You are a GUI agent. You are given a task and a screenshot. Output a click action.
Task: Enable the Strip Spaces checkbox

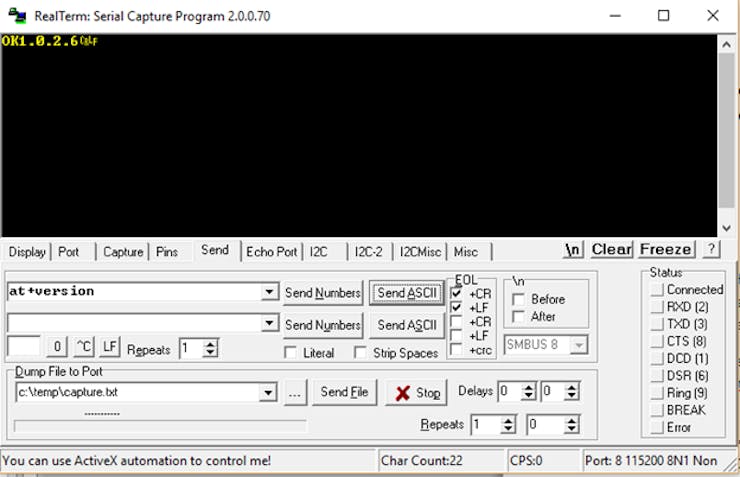click(360, 352)
